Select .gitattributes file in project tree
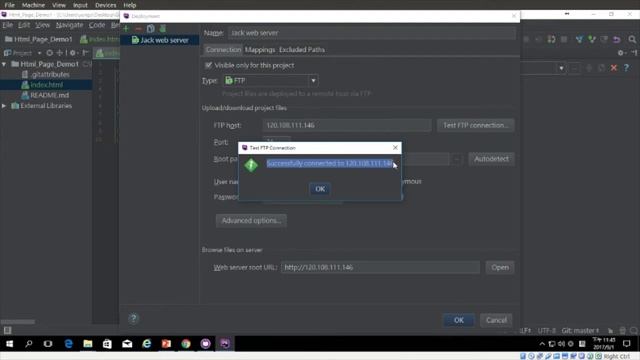 click(x=50, y=74)
